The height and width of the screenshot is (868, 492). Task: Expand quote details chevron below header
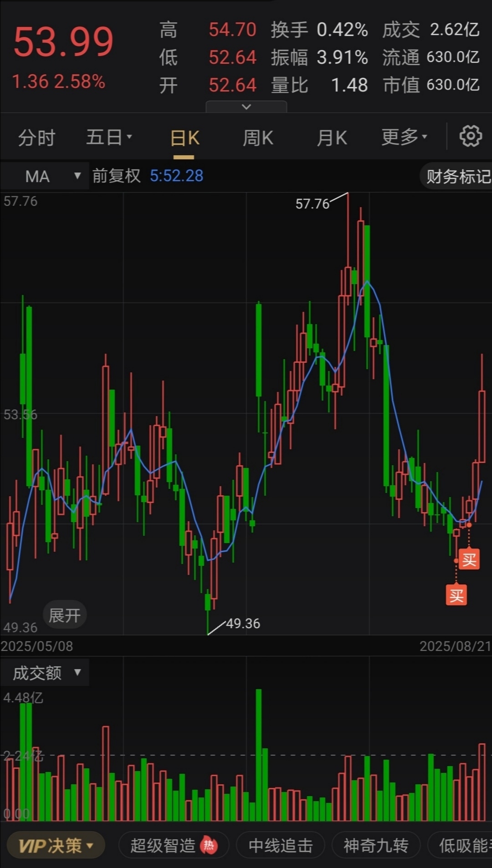(x=246, y=107)
